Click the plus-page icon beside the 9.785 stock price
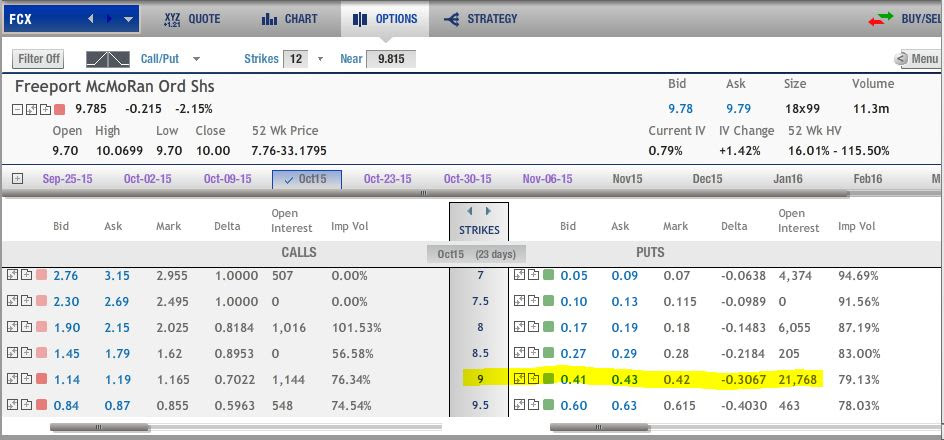The image size is (944, 440). (x=45, y=110)
